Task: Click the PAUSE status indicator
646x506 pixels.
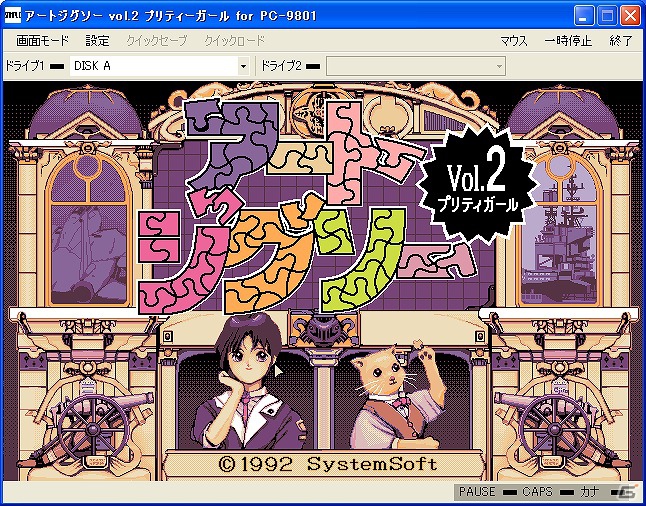Action: (487, 492)
